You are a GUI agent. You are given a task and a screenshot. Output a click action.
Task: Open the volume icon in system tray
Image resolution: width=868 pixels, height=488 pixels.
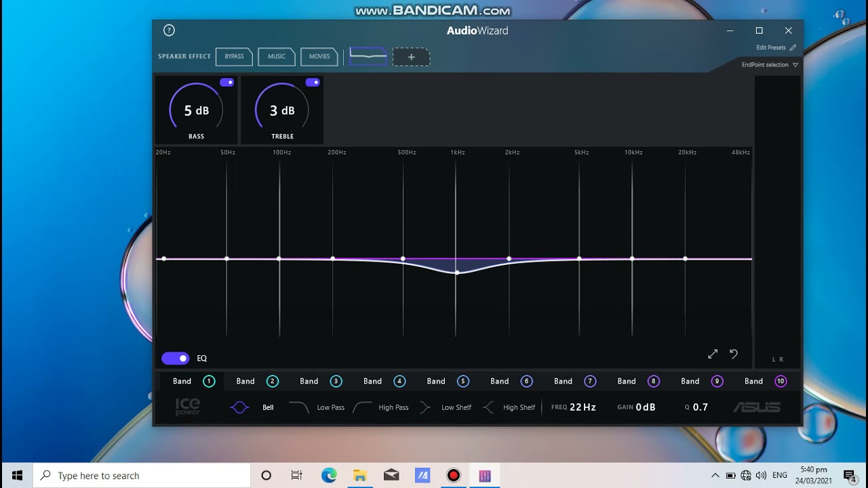coord(761,475)
